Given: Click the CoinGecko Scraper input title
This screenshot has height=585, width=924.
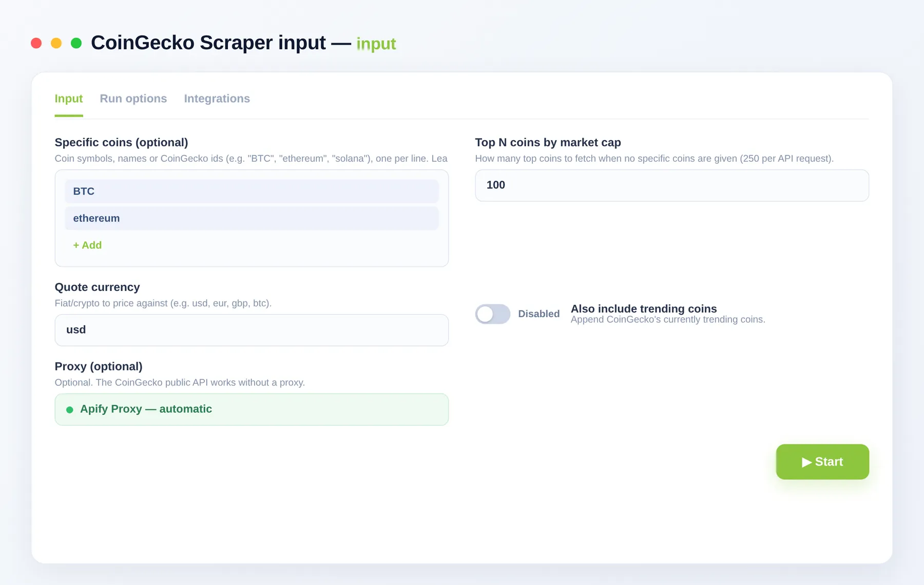Looking at the screenshot, I should click(x=208, y=43).
